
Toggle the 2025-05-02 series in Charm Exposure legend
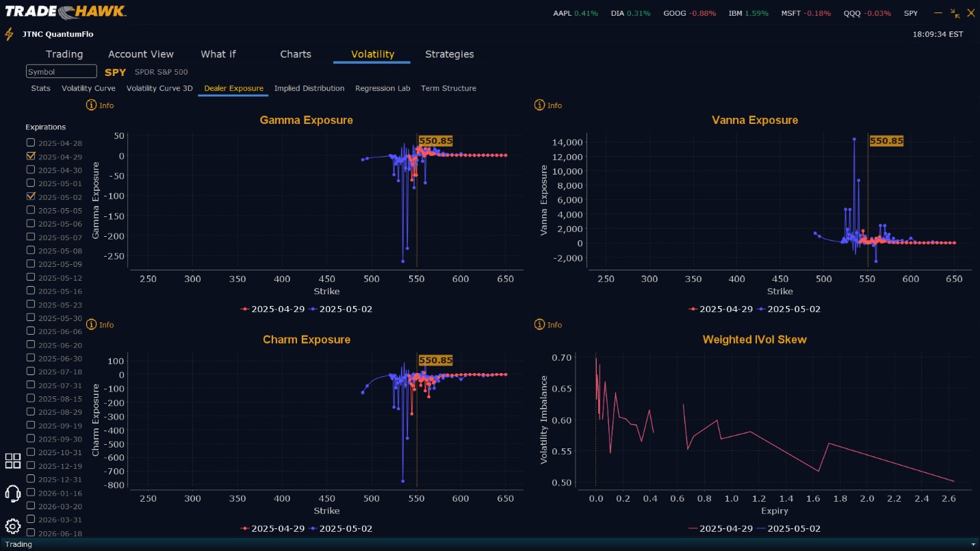(341, 528)
